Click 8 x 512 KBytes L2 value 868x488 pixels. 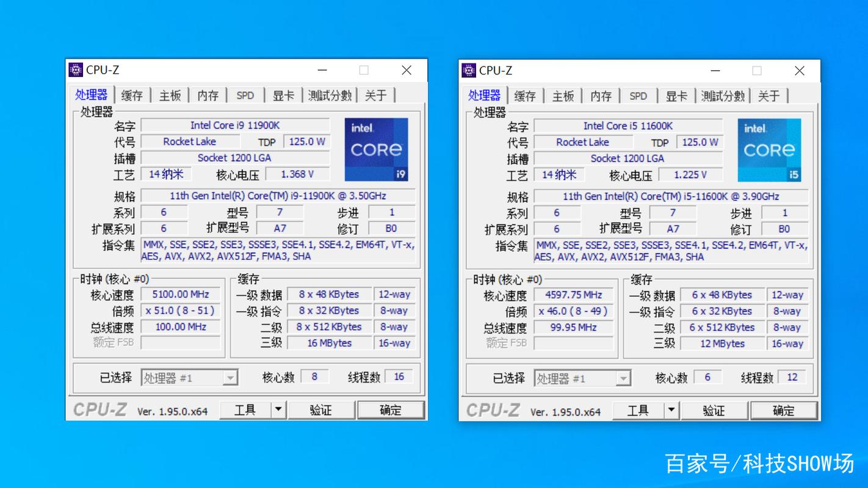[x=330, y=326]
